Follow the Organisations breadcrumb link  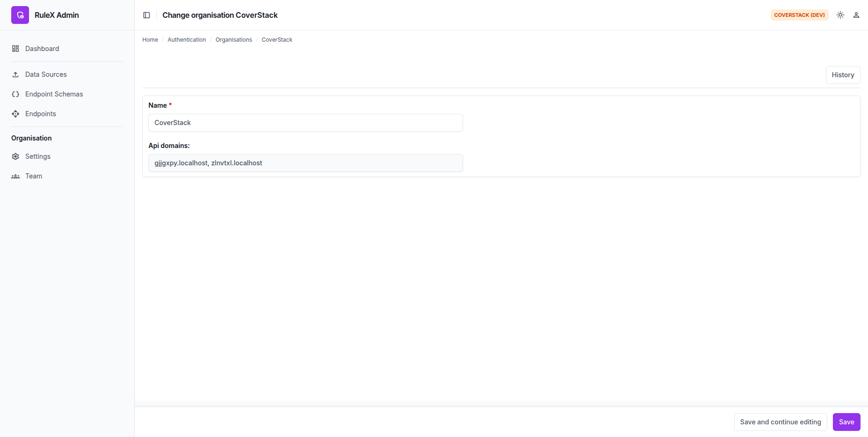[x=234, y=40]
